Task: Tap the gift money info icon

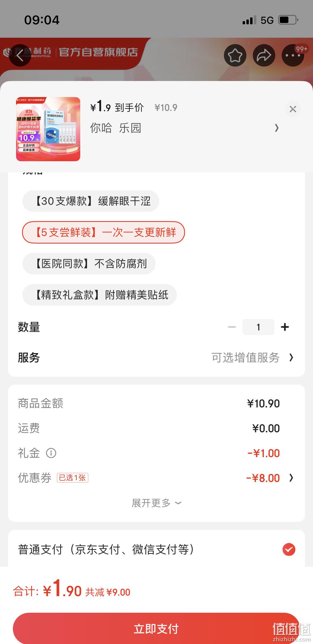Action: pos(51,453)
